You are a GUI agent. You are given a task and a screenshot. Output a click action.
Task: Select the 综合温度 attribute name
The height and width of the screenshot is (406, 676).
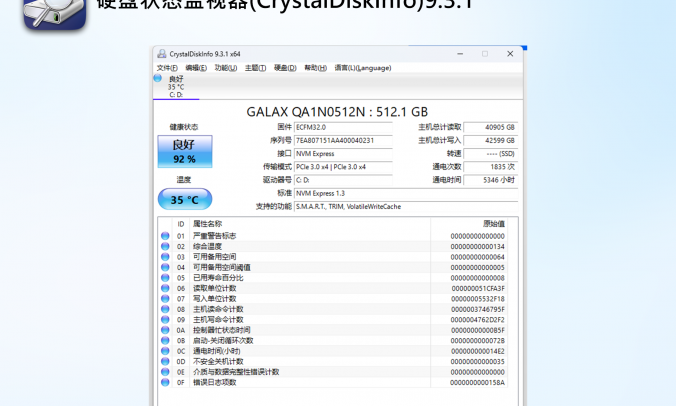[207, 247]
